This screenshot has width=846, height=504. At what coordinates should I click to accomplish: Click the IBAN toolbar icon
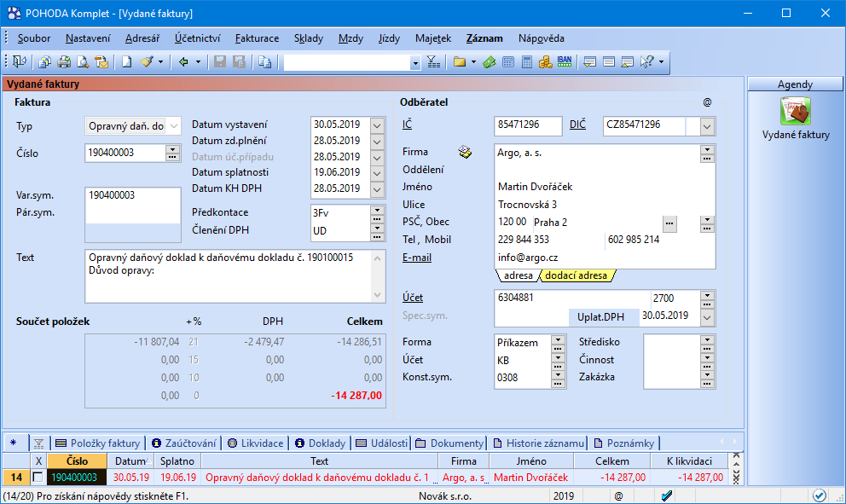(x=565, y=62)
